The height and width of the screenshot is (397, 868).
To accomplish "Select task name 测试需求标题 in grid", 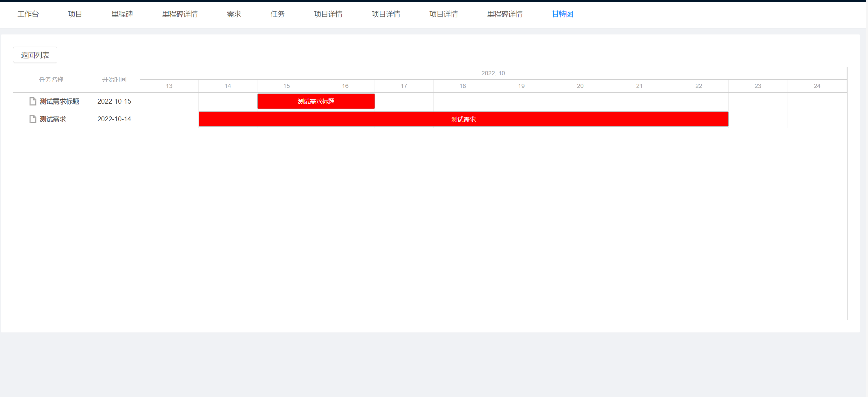I will tap(59, 101).
